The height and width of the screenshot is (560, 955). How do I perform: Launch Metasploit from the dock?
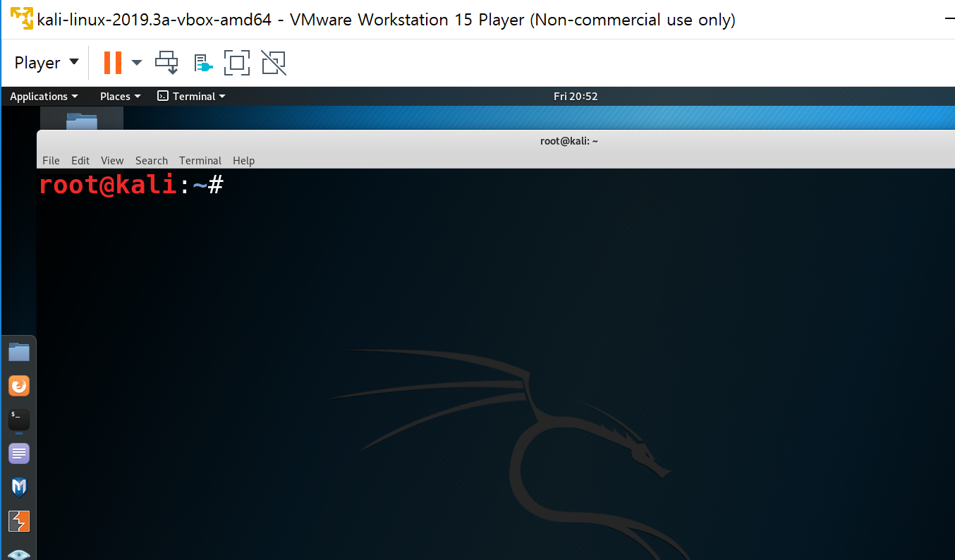(19, 487)
